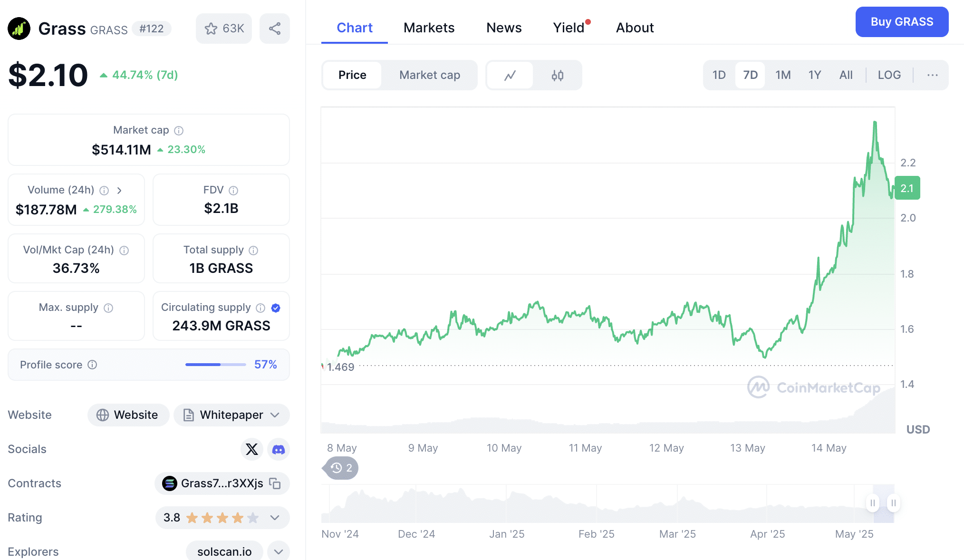Open the About tab

click(635, 28)
